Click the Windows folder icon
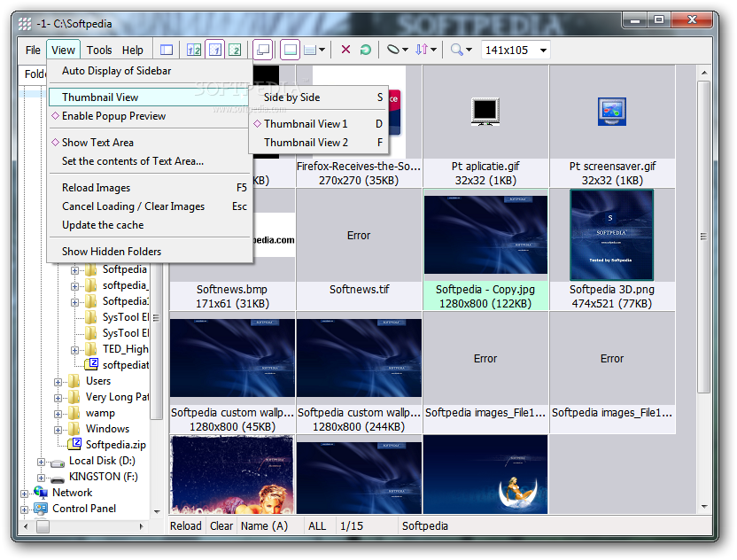This screenshot has height=560, width=737. [74, 429]
